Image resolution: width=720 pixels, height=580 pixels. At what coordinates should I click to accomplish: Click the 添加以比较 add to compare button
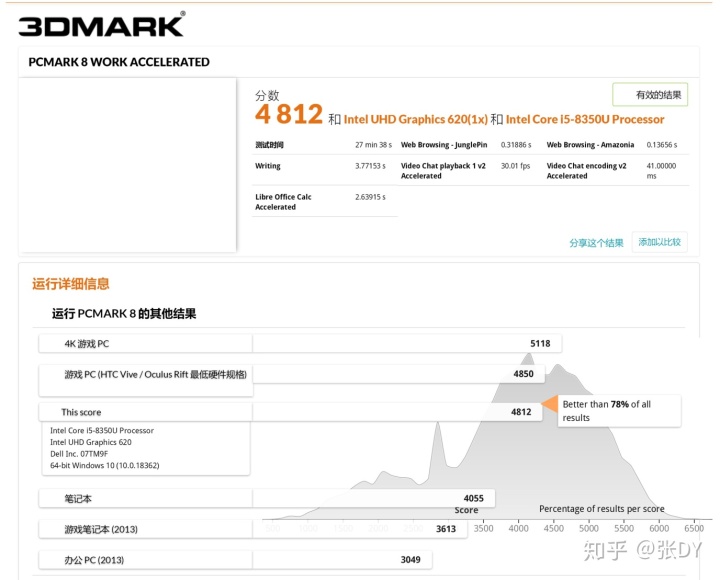659,242
